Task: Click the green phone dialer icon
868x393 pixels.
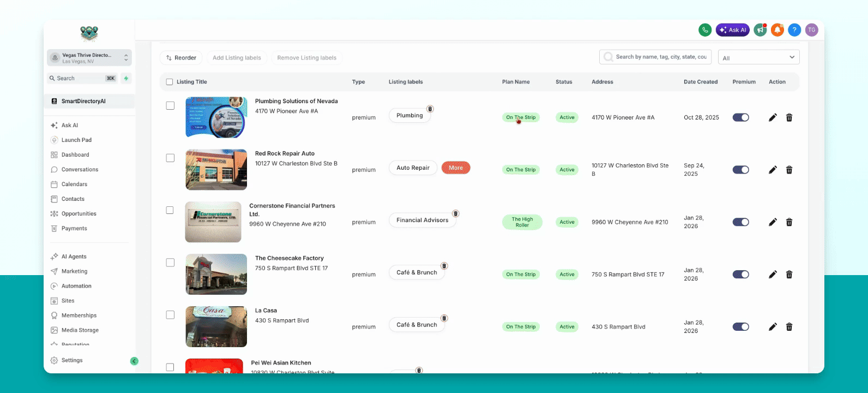Action: tap(705, 30)
